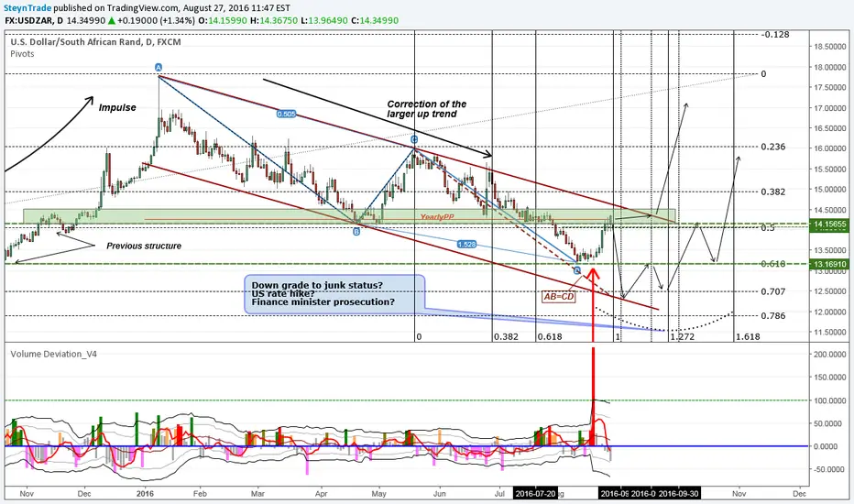Click the 1.618 time extension label
Image resolution: width=854 pixels, height=504 pixels.
pos(748,336)
